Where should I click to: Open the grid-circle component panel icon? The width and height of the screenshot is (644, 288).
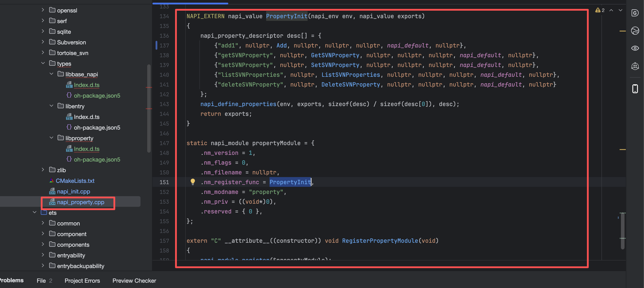coord(635,66)
